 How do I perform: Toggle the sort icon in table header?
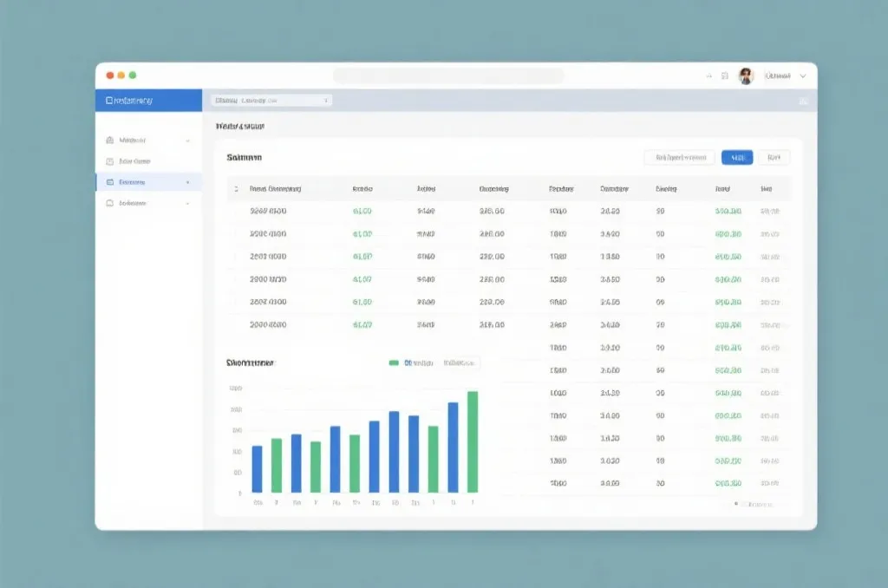236,189
